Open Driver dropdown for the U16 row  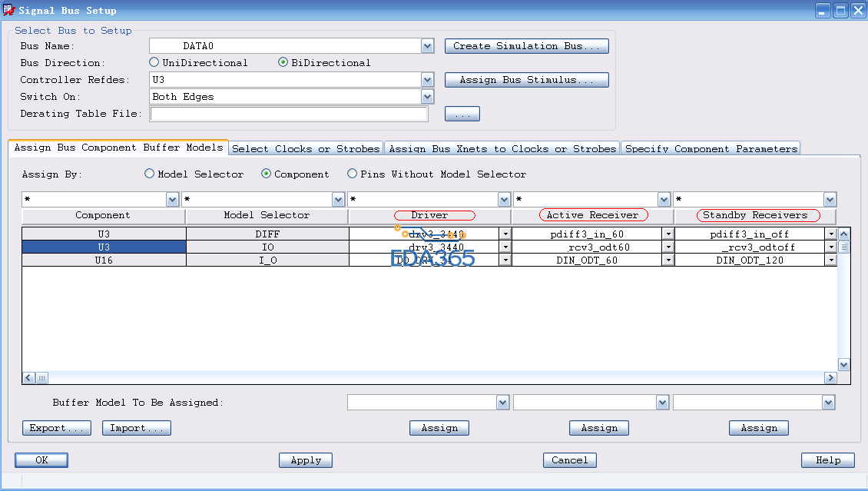(505, 260)
